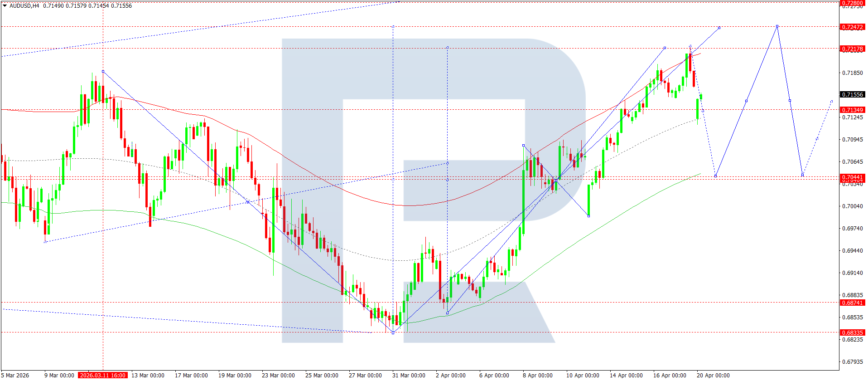Click the last green candlestick near 0.71556
The width and height of the screenshot is (868, 381).
click(701, 97)
